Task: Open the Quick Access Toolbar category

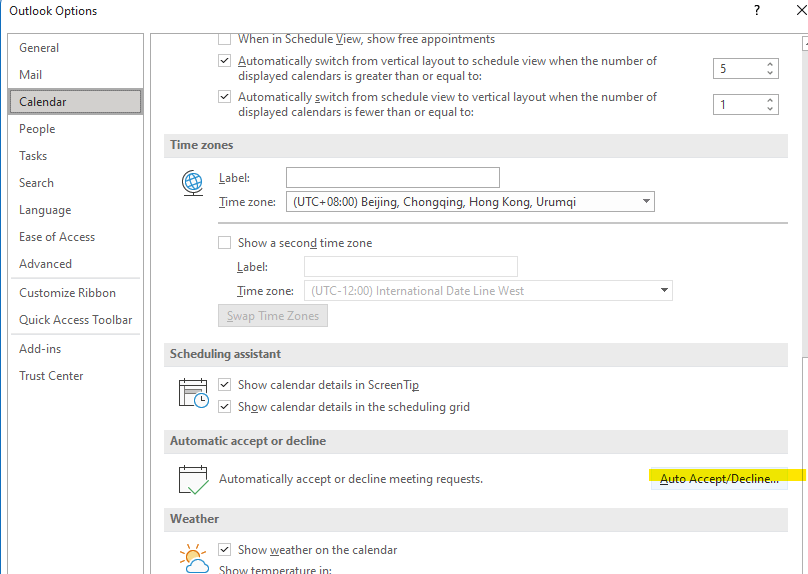Action: pyautogui.click(x=76, y=320)
